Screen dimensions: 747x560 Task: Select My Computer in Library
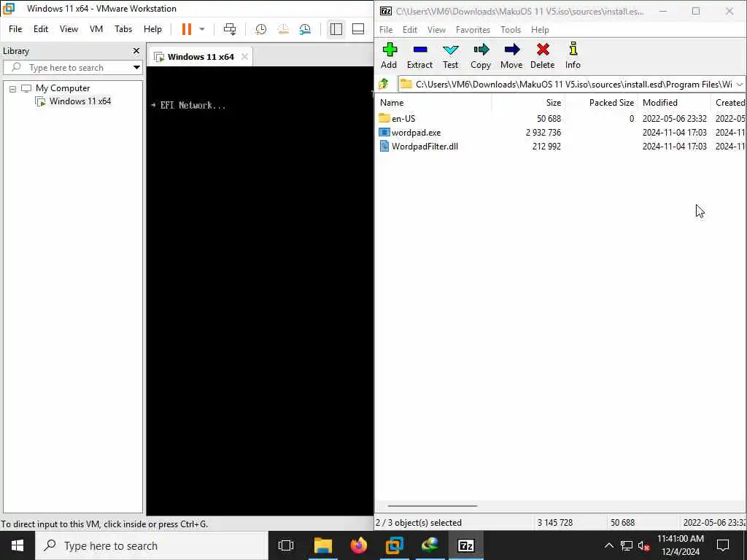click(x=63, y=88)
